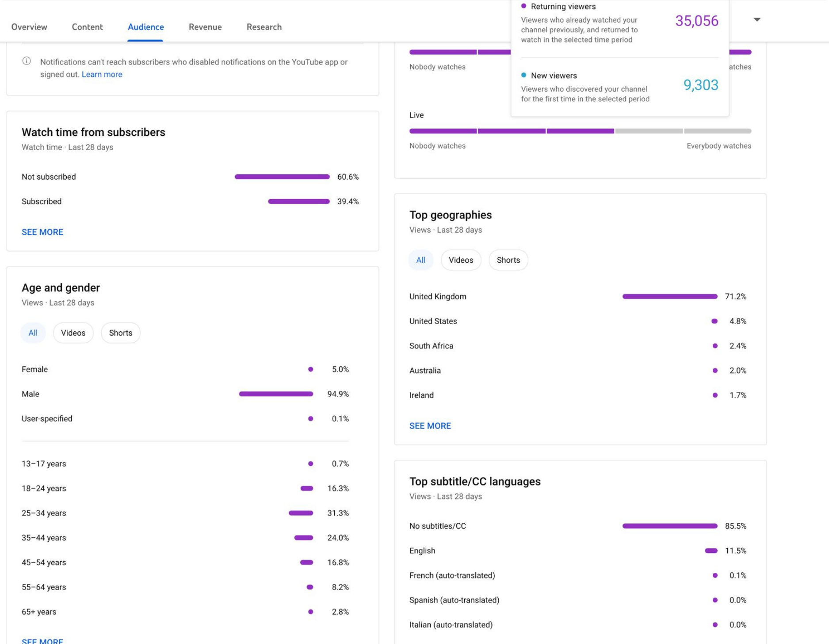This screenshot has width=829, height=644.
Task: Click the South Africa row label
Action: point(431,346)
